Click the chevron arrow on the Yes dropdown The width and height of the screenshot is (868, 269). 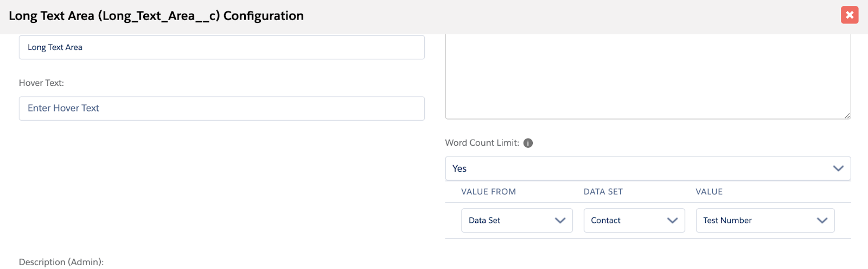click(x=838, y=168)
